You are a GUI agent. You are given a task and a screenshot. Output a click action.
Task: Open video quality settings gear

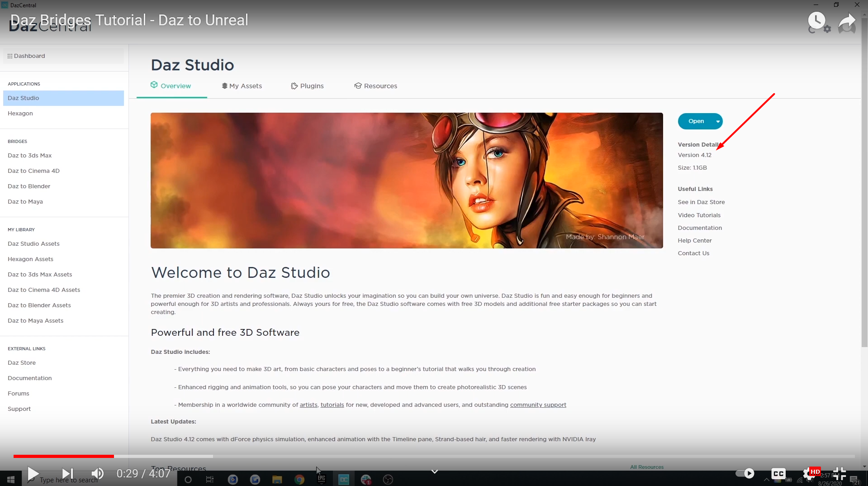tap(809, 474)
